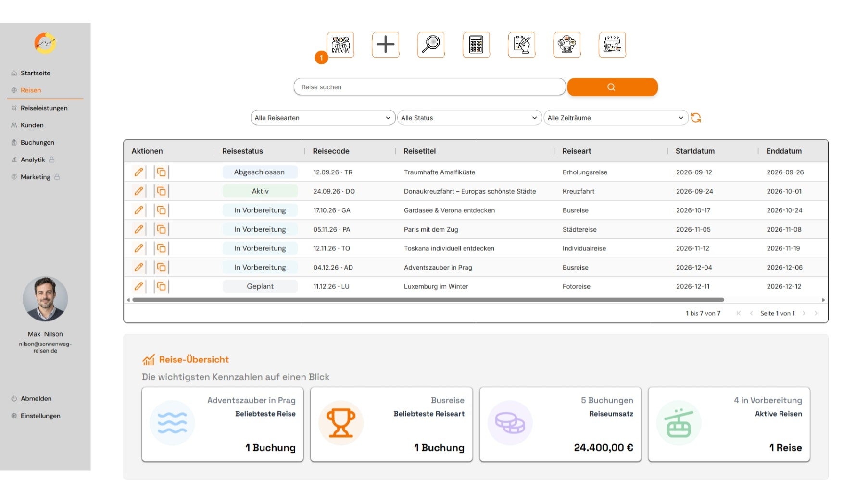Edit the Paris mit dem Zug trip
The image size is (843, 504).
coord(138,229)
